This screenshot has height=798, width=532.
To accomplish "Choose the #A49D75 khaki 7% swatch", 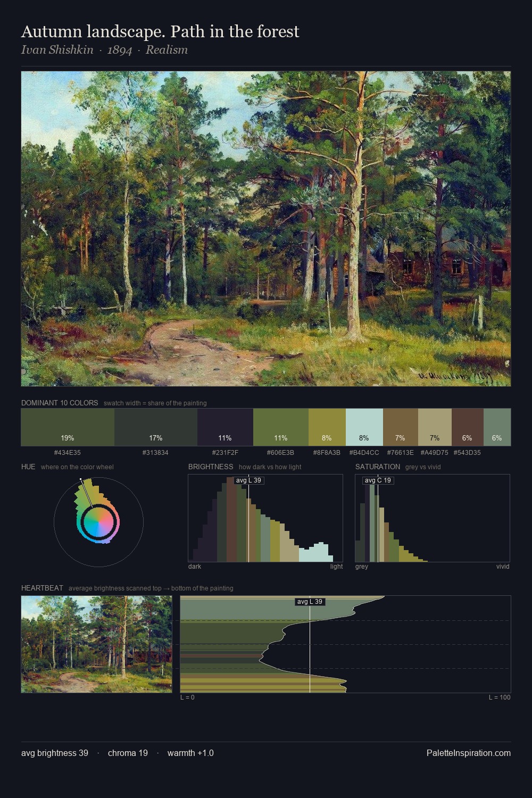I will pos(435,427).
